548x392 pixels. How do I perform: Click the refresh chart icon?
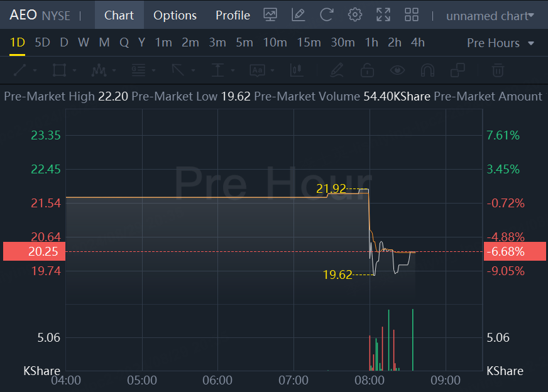coord(326,15)
